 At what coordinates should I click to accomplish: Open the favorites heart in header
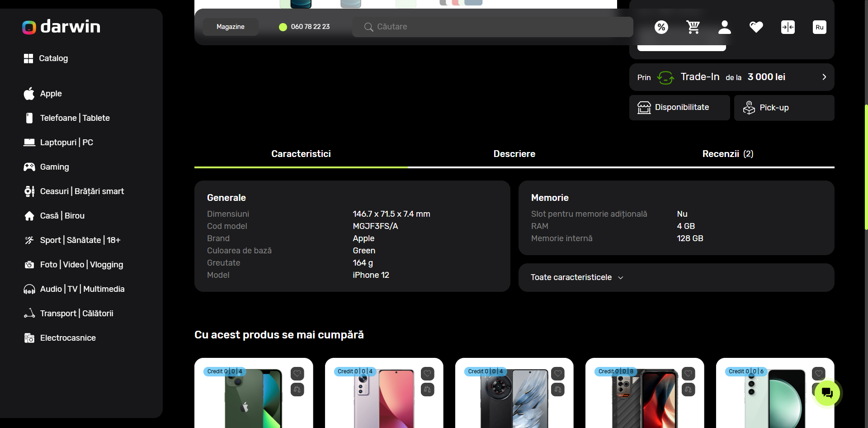[x=756, y=27]
